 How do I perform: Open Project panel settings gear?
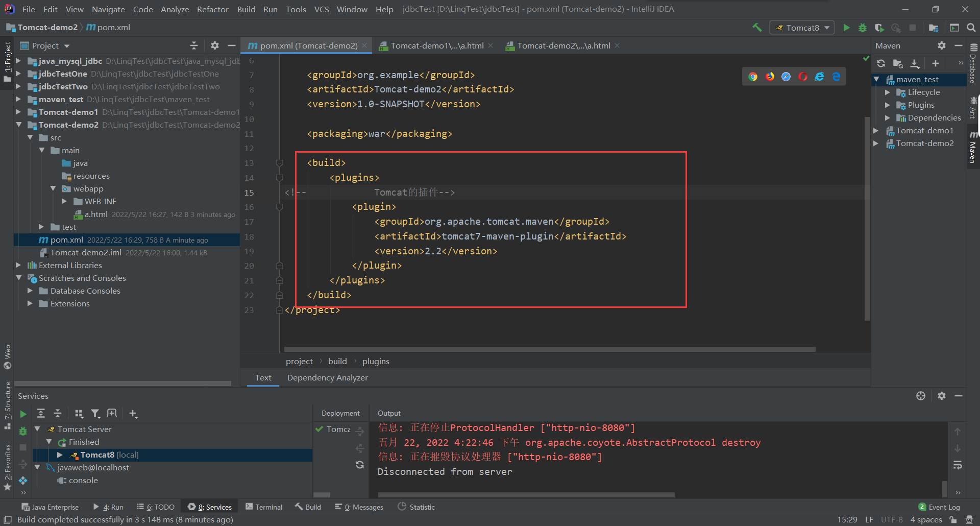pos(215,45)
